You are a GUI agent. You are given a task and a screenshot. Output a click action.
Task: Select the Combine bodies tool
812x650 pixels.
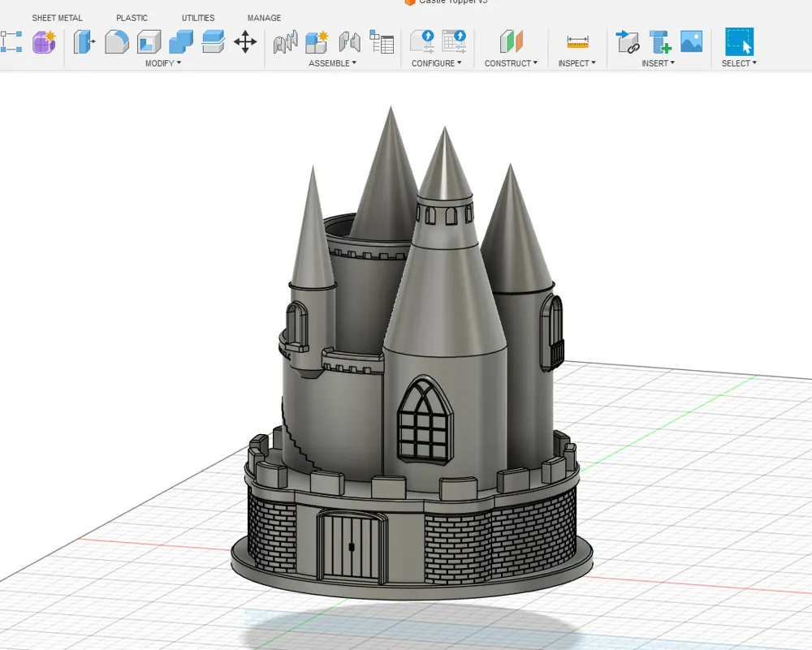coord(181,42)
